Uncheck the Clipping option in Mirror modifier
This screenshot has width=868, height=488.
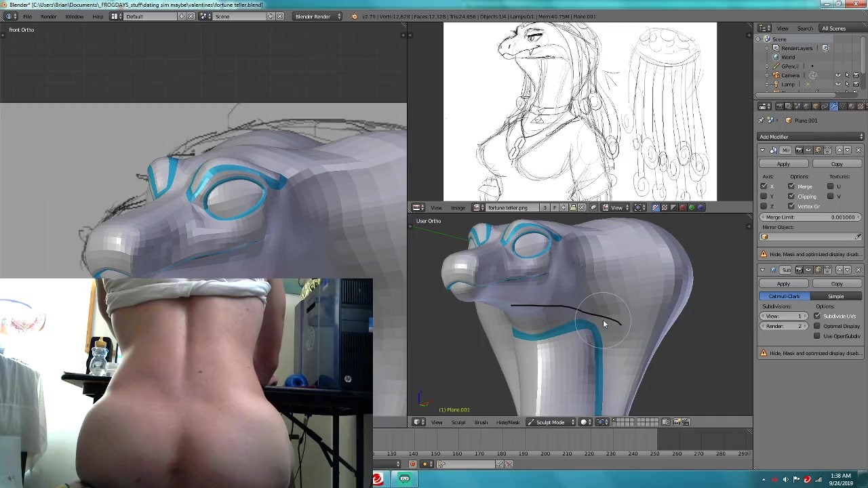click(791, 197)
